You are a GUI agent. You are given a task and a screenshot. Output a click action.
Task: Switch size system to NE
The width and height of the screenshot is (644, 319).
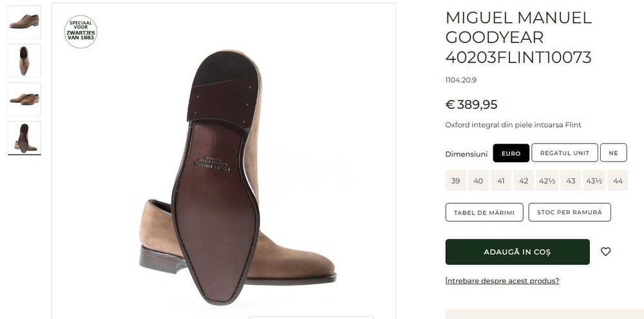point(613,153)
